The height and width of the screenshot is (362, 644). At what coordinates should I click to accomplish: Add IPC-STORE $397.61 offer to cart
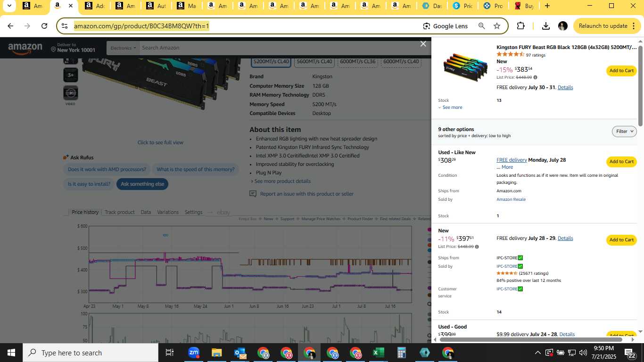click(x=621, y=240)
